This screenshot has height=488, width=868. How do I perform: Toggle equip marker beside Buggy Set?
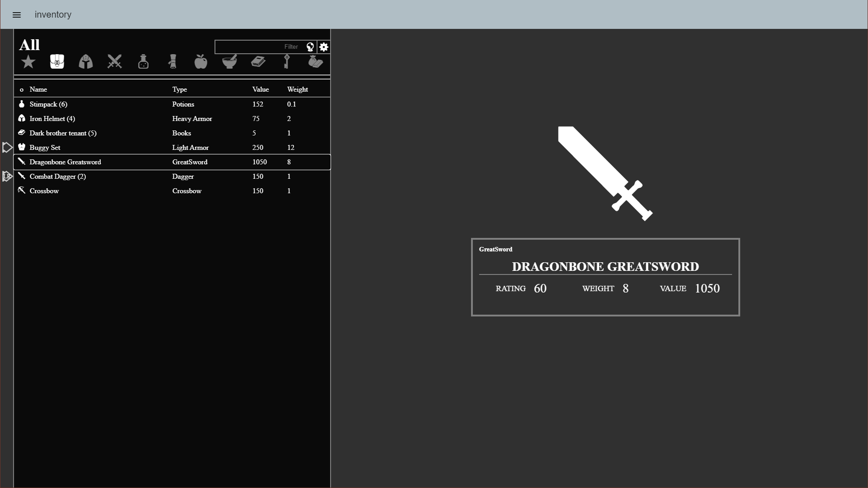(7, 148)
